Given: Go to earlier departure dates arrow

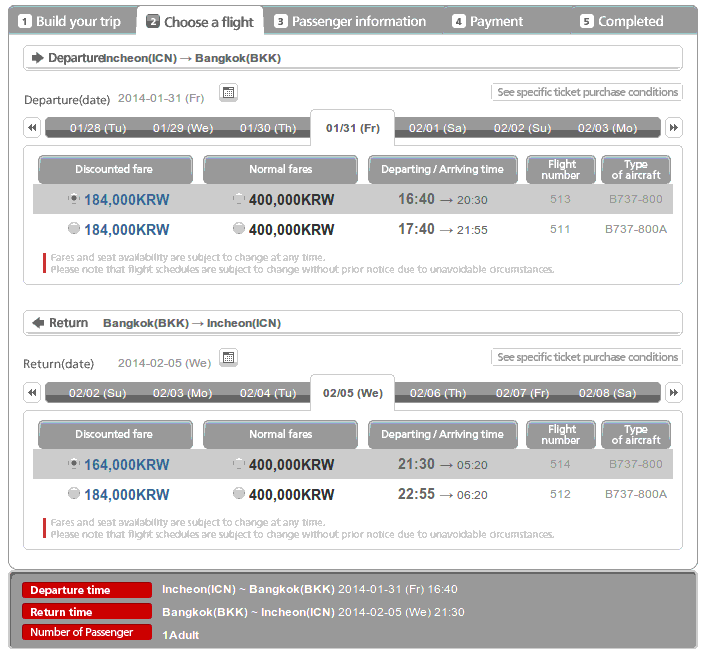Looking at the screenshot, I should coord(32,128).
